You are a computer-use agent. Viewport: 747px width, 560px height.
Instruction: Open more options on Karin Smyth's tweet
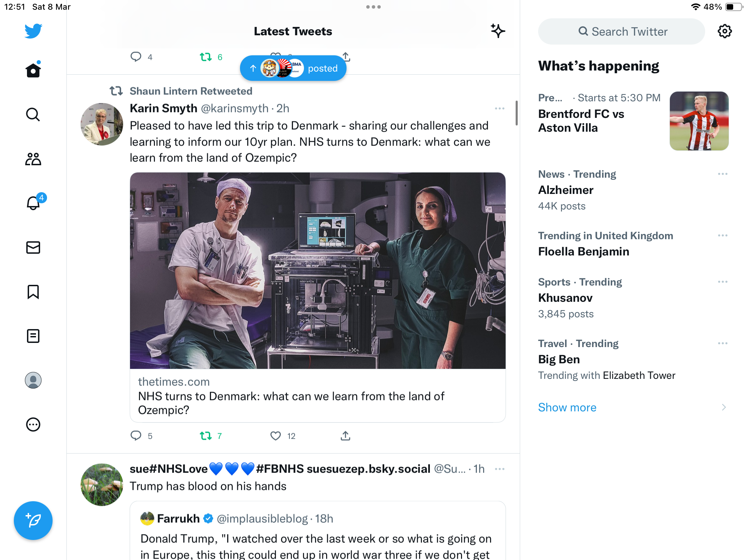[500, 109]
